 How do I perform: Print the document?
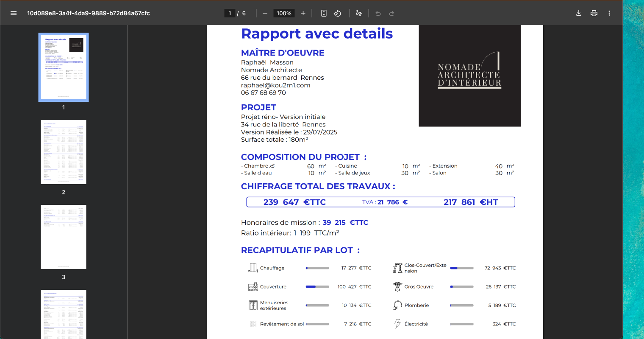click(x=594, y=13)
